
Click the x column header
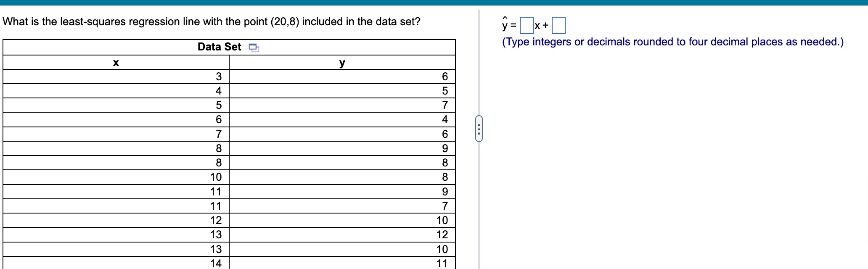116,63
